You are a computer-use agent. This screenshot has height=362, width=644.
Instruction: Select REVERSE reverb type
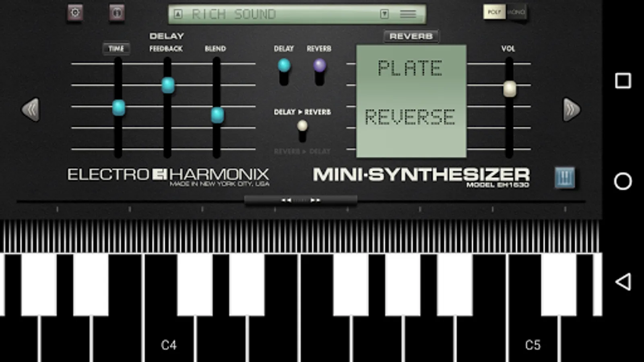[410, 117]
